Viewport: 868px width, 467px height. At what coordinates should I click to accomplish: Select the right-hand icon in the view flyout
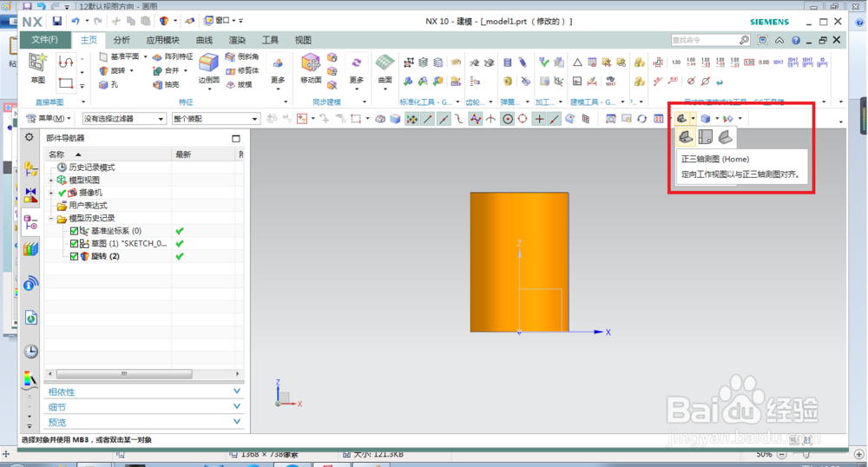tap(725, 136)
